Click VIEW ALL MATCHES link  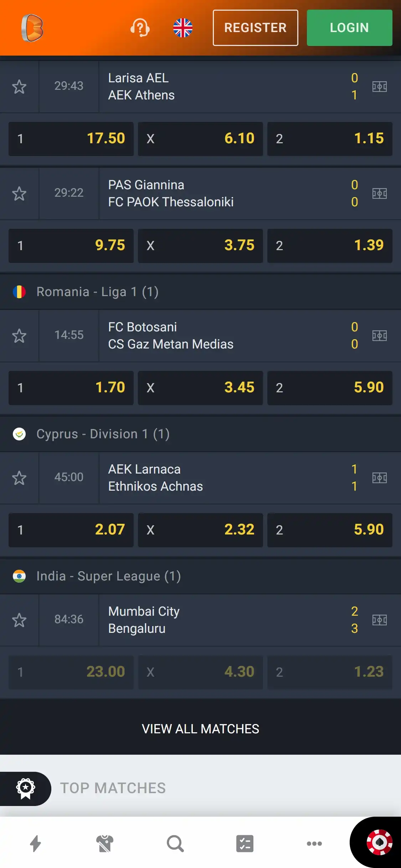[x=200, y=729]
